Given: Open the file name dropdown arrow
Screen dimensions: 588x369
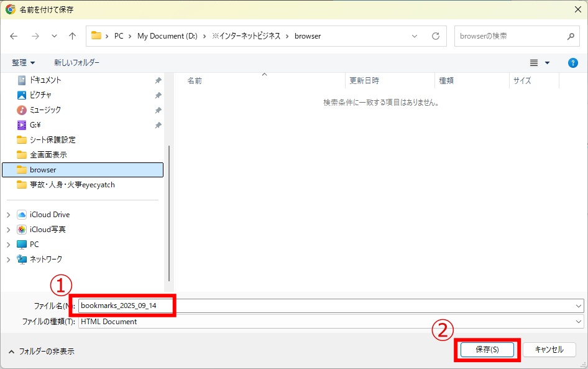Looking at the screenshot, I should tap(579, 306).
